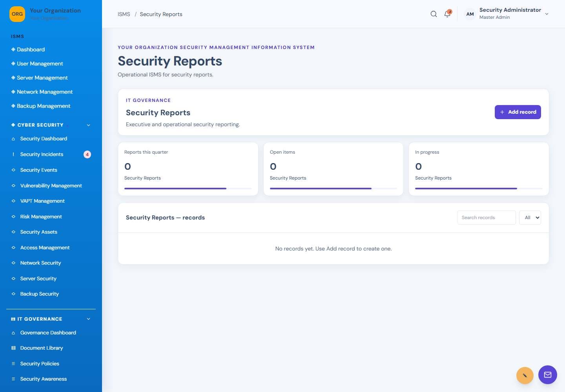This screenshot has height=392, width=565.
Task: Click the Security Policies list icon
Action: 13,364
